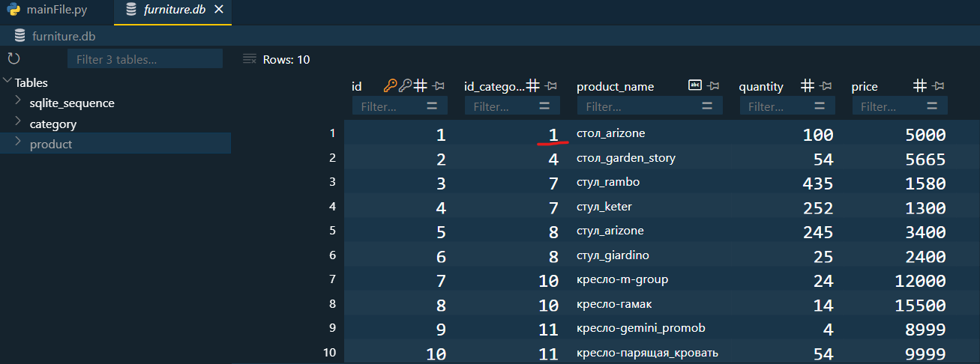Collapse the Tables tree section
980x364 pixels.
pos(7,82)
